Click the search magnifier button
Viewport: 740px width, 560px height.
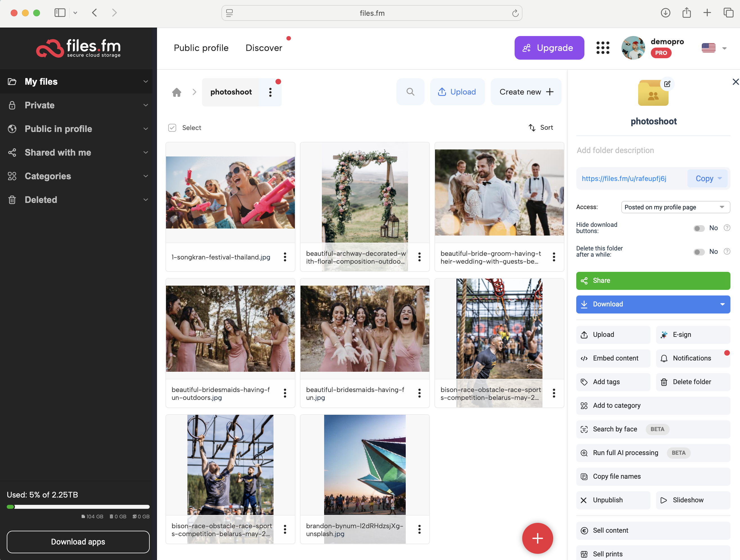411,92
